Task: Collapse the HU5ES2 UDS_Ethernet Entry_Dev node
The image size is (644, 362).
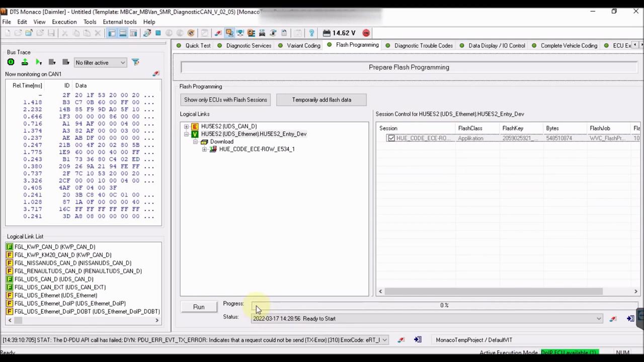Action: (186, 134)
